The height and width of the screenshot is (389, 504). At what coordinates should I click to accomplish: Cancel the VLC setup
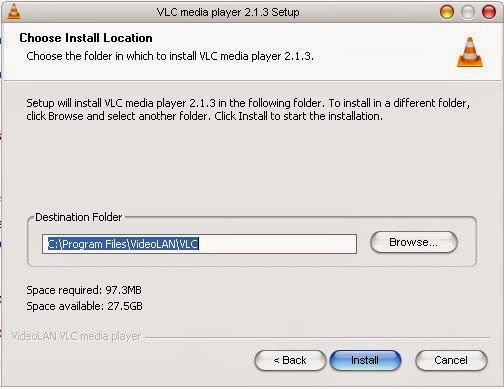(x=451, y=360)
